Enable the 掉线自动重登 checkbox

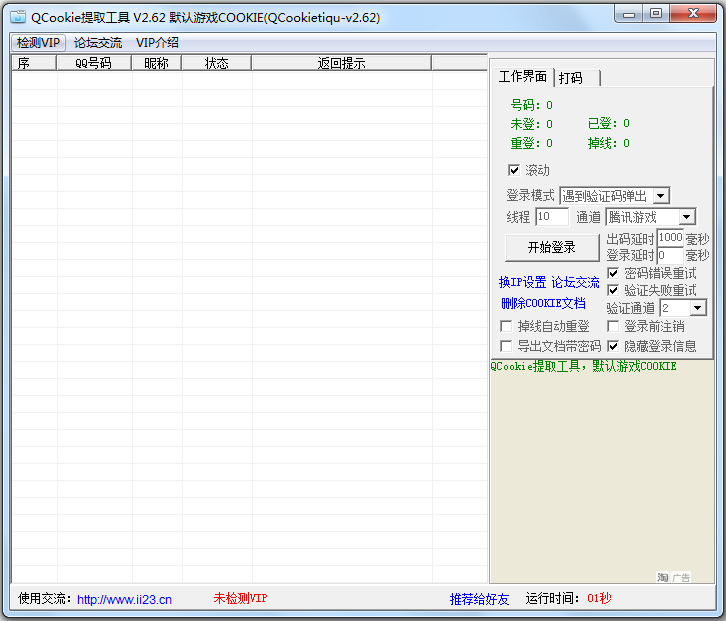pos(506,326)
